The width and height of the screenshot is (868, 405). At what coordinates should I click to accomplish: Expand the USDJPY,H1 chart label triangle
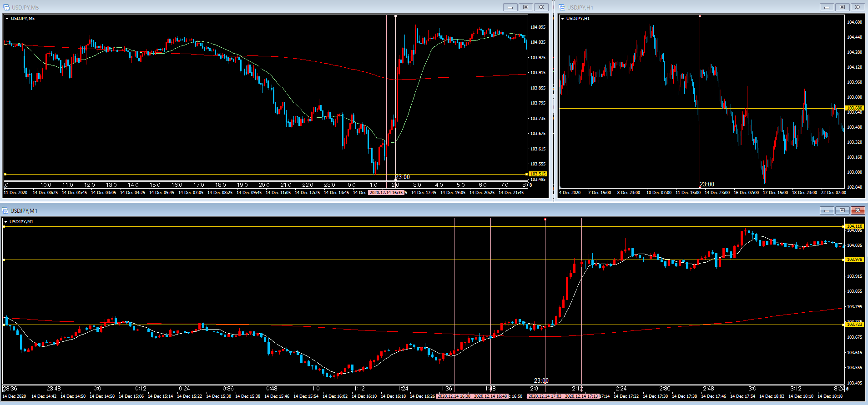562,19
